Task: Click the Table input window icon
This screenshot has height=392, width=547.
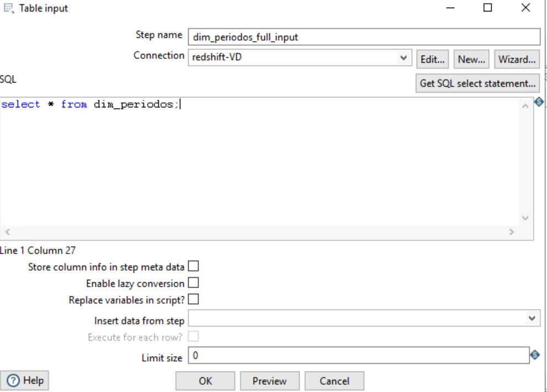Action: point(9,8)
